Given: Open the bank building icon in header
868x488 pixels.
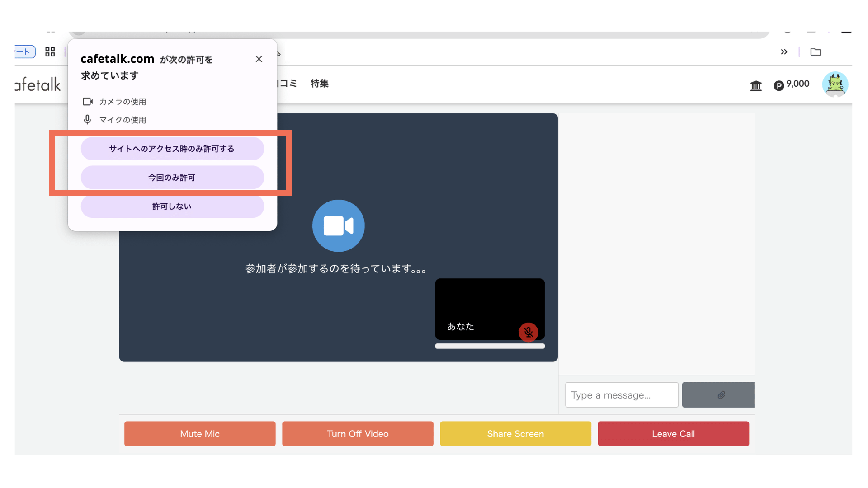Looking at the screenshot, I should click(756, 85).
